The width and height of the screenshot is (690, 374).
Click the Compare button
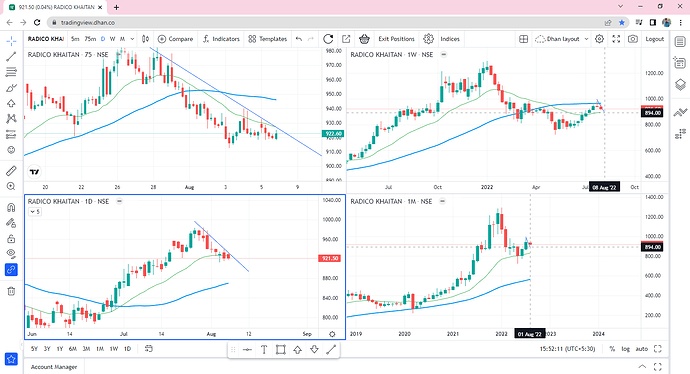[x=176, y=39]
